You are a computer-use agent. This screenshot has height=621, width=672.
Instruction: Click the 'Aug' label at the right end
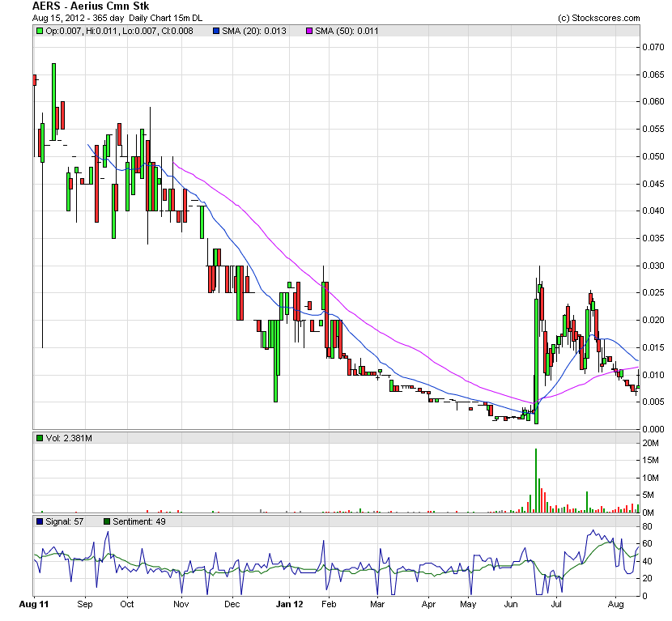616,604
